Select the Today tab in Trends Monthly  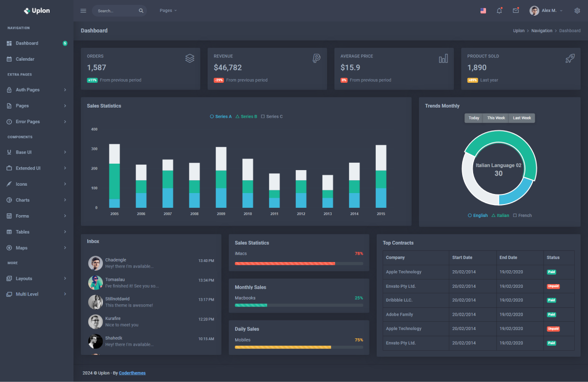click(x=474, y=118)
